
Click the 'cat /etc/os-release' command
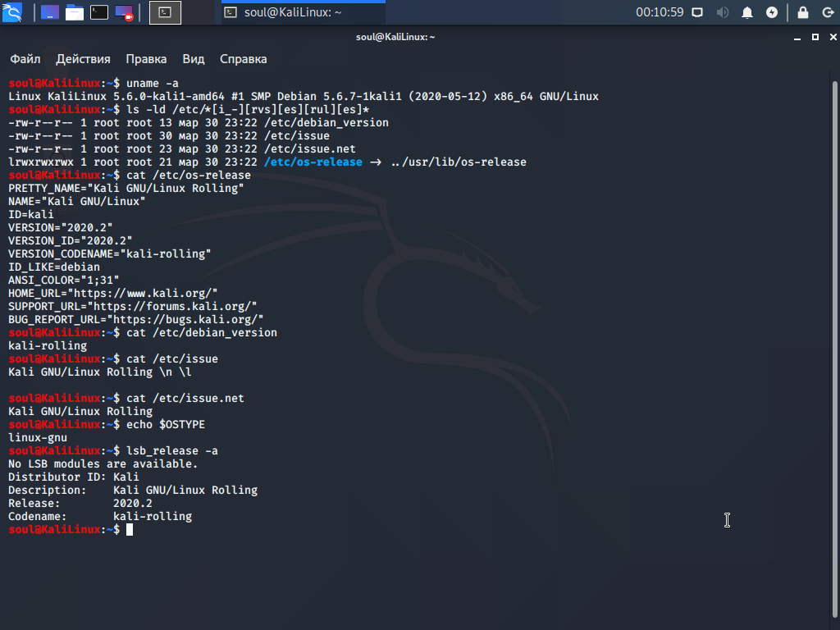[189, 176]
